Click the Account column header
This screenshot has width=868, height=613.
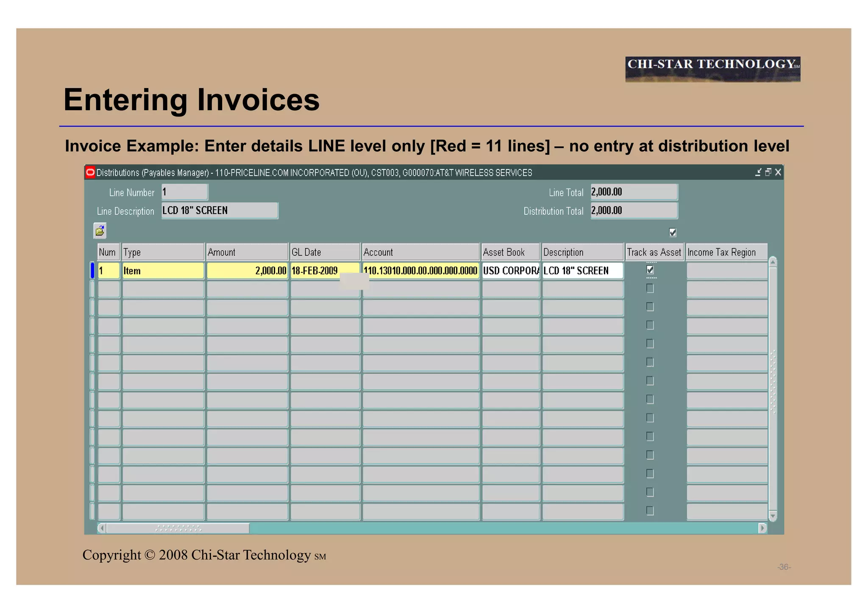click(x=421, y=252)
